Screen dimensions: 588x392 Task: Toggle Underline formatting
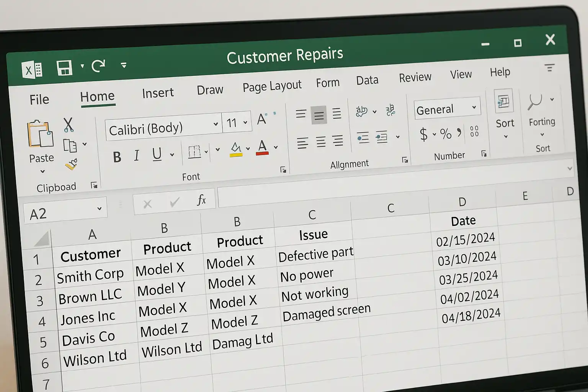pos(157,154)
